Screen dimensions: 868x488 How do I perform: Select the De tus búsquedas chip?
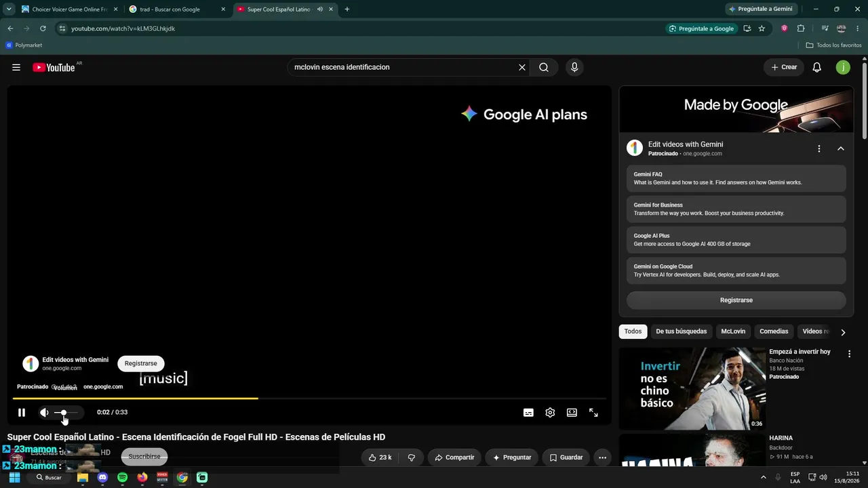click(x=681, y=331)
